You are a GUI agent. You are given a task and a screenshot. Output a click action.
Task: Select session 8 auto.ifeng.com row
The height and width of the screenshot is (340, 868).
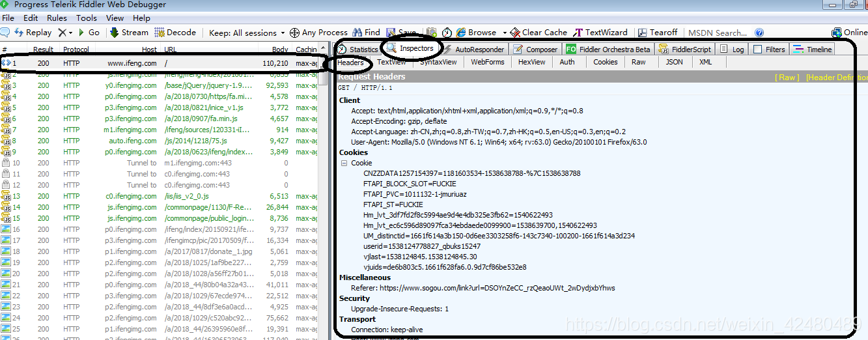[159, 141]
